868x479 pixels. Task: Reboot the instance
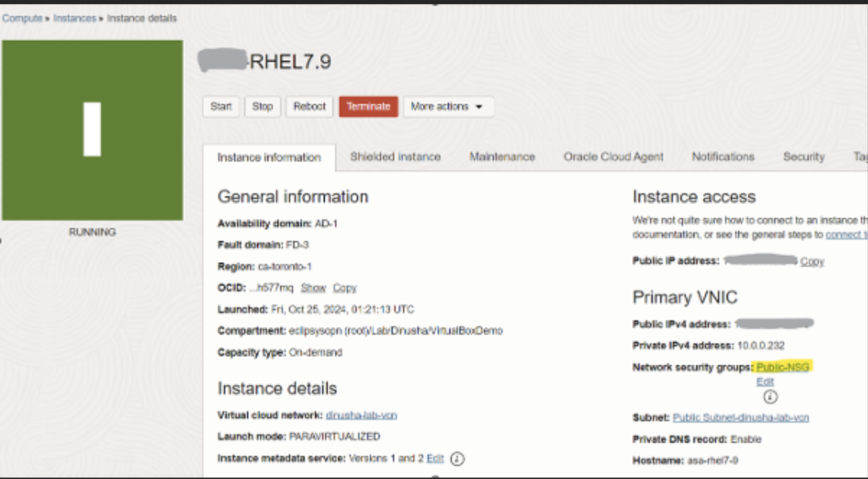click(310, 106)
